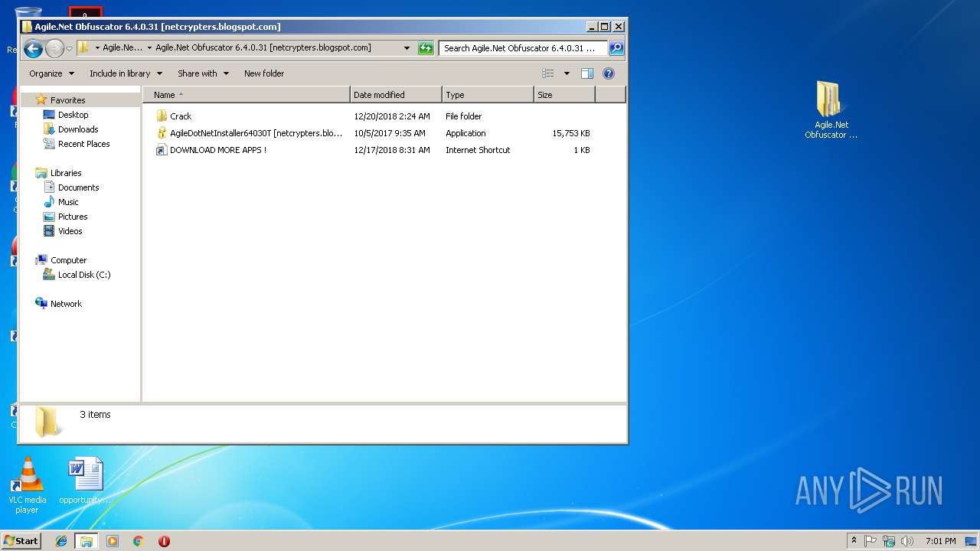Select the AgileDotNetInstaller64030T application file

(249, 133)
